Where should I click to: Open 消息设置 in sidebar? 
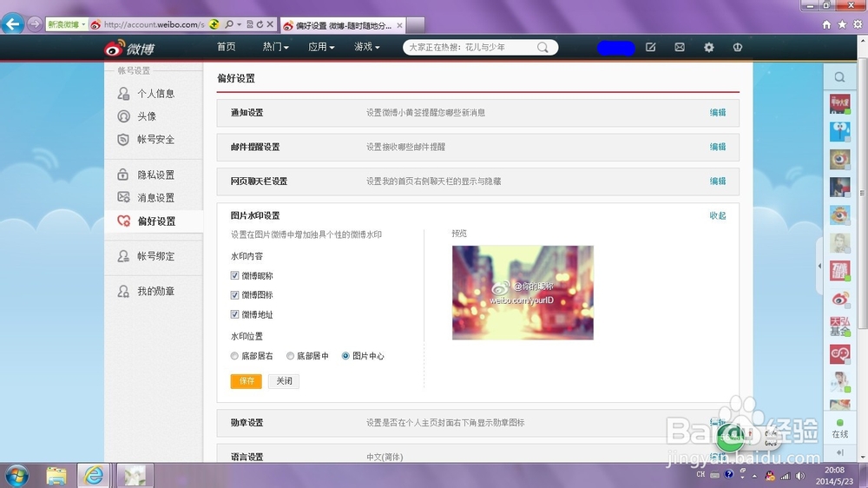[154, 198]
